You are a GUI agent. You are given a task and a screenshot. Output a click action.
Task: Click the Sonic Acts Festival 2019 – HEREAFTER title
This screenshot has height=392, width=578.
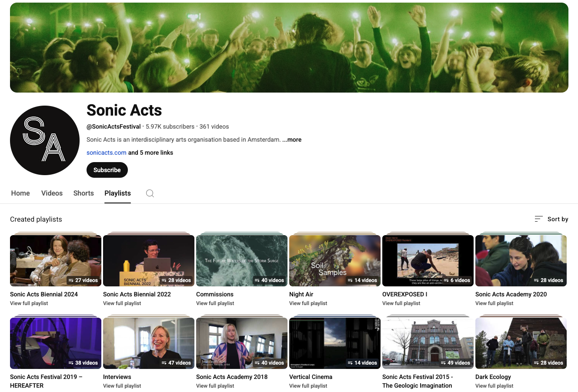point(46,381)
